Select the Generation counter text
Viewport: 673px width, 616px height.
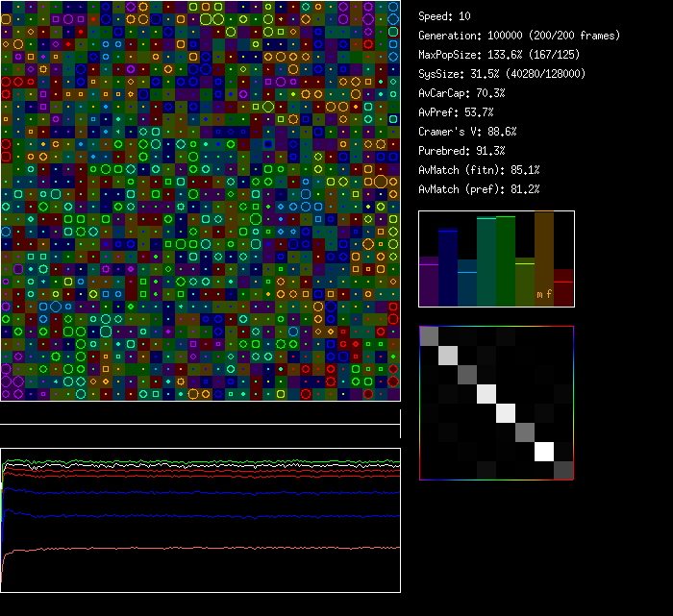point(519,36)
